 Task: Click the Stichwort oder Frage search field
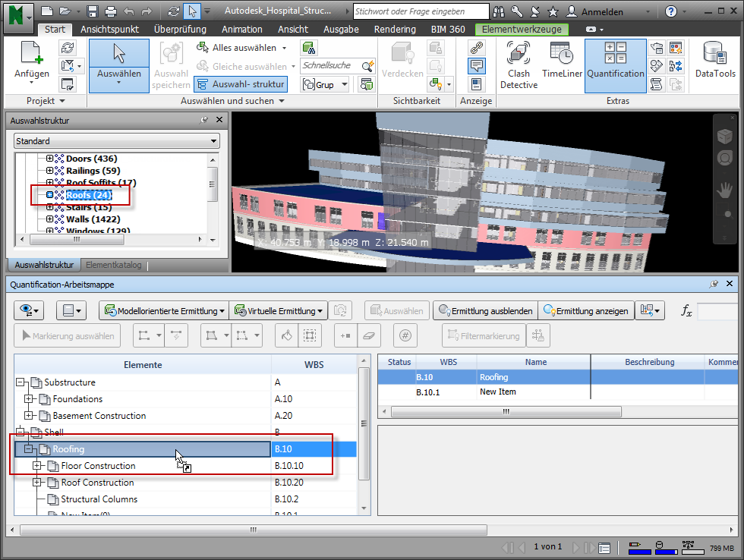click(421, 11)
